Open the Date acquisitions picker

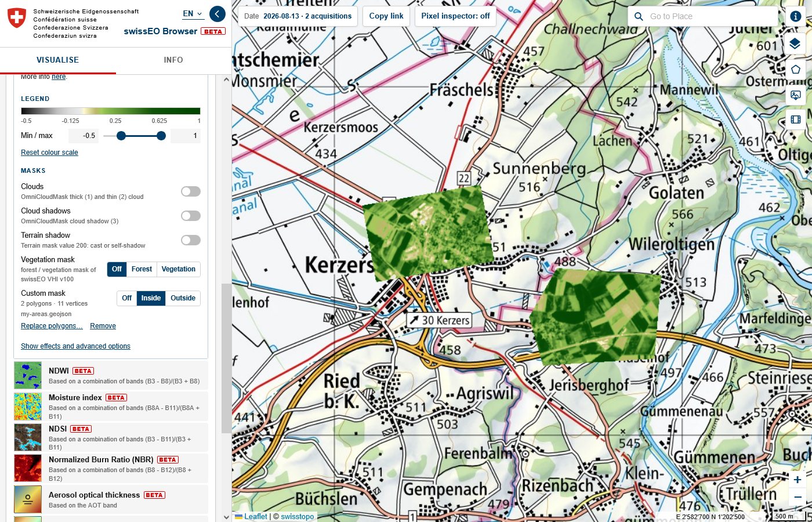point(298,16)
